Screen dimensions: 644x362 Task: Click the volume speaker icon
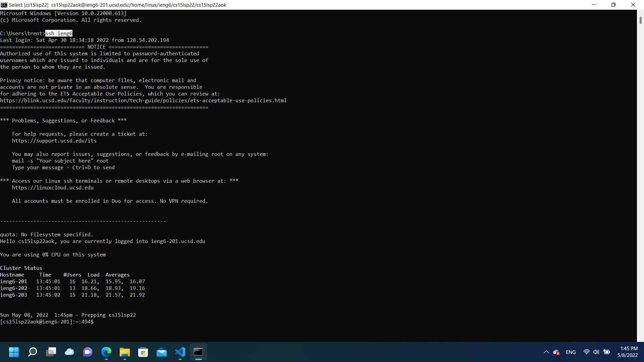[596, 352]
